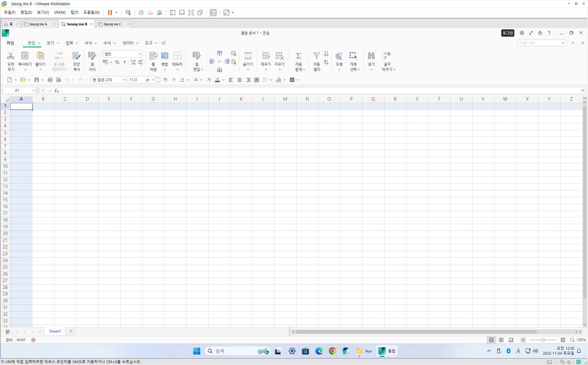Click the AutoSum (자동 합계) sigma icon
This screenshot has height=365, width=588.
(x=299, y=56)
